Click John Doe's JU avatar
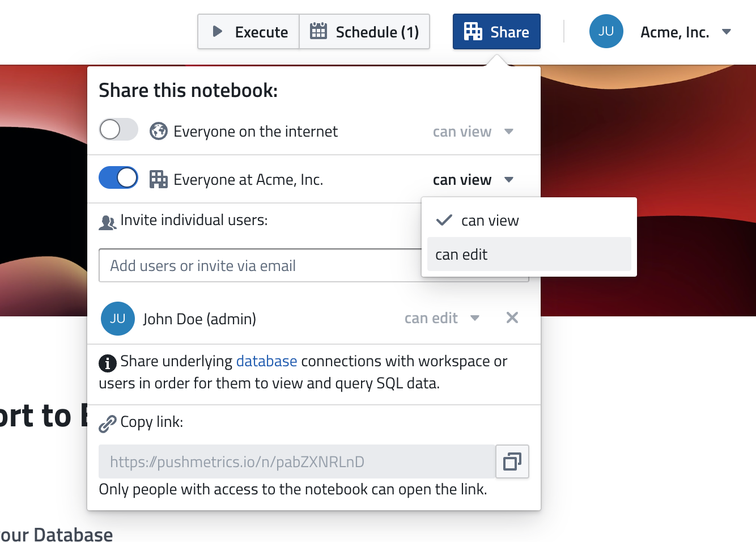Viewport: 756px width, 542px height. 118,319
